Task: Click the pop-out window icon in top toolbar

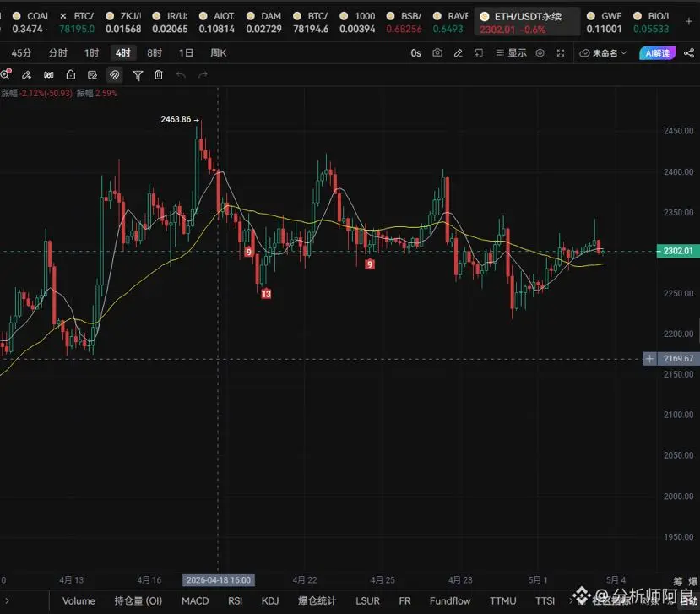Action: [479, 53]
